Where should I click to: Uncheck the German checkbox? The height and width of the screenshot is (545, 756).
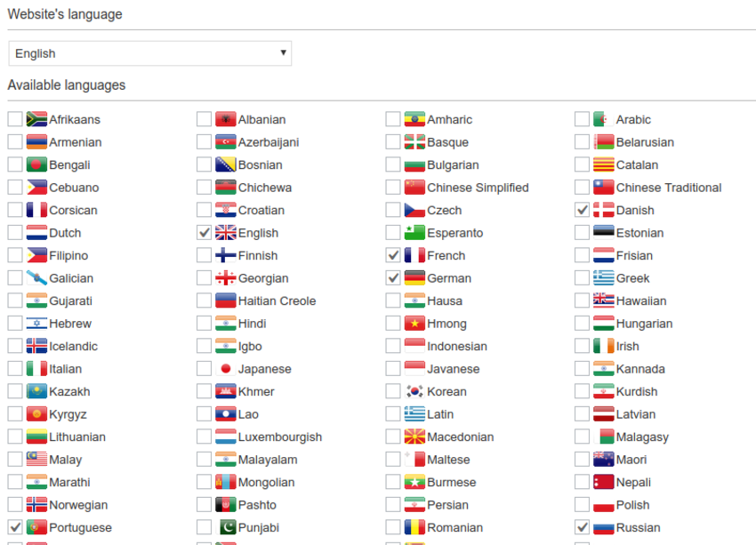393,277
